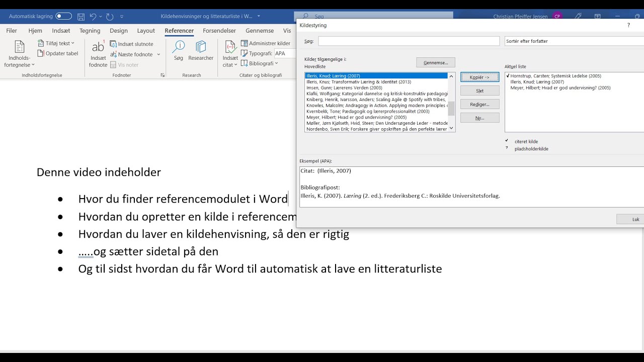Click the Kildestyring help question mark

[x=628, y=25]
